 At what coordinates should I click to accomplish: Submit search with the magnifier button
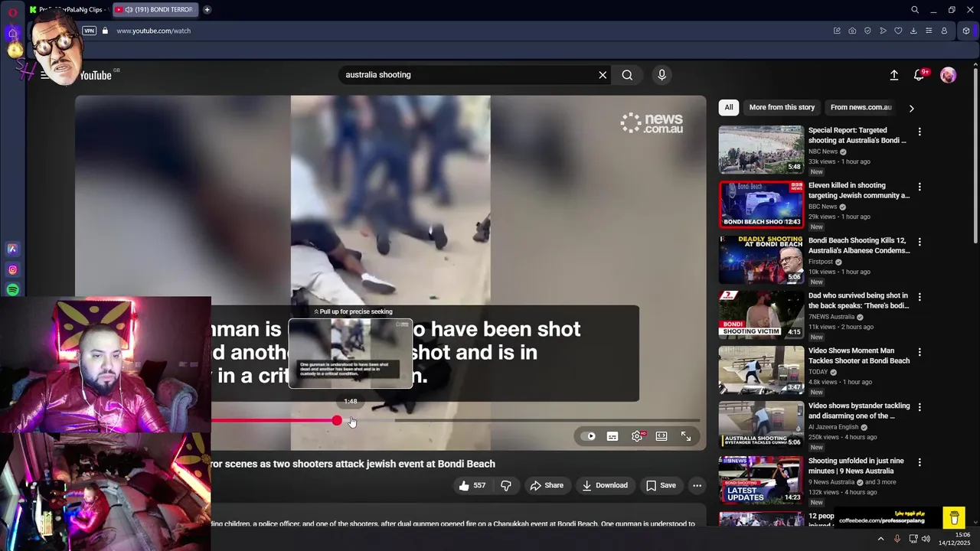click(x=627, y=75)
